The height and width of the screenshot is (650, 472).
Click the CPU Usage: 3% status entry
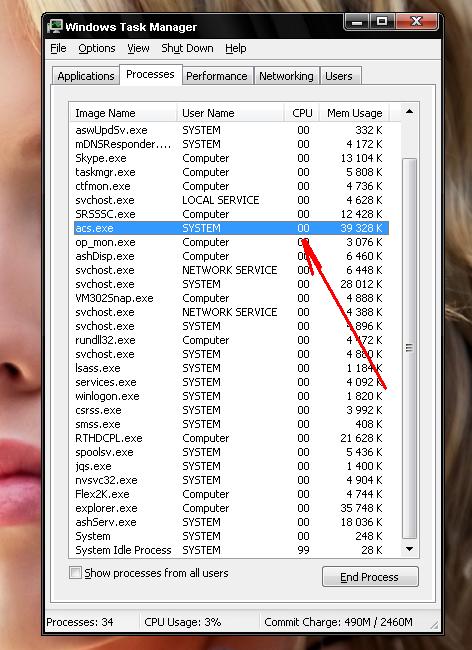[183, 622]
